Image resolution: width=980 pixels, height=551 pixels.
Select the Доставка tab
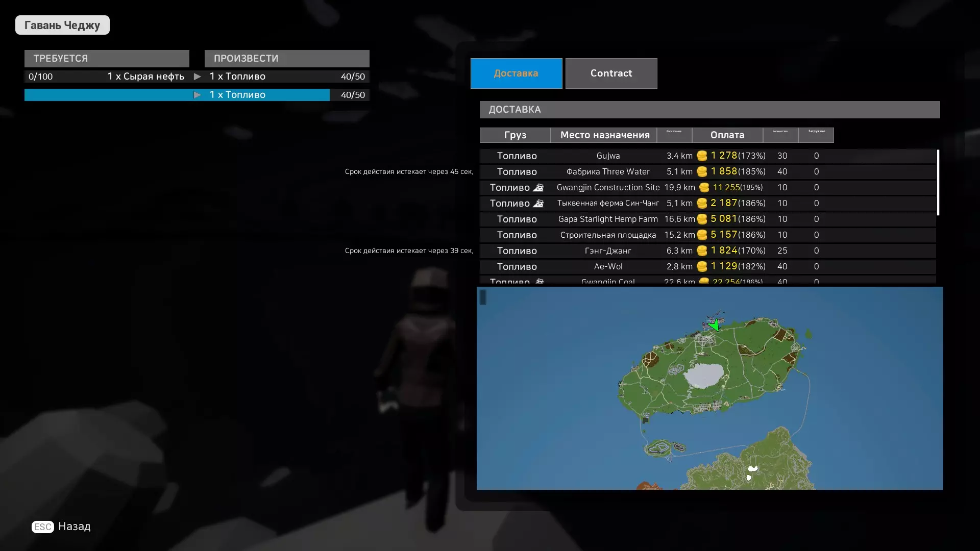[516, 73]
